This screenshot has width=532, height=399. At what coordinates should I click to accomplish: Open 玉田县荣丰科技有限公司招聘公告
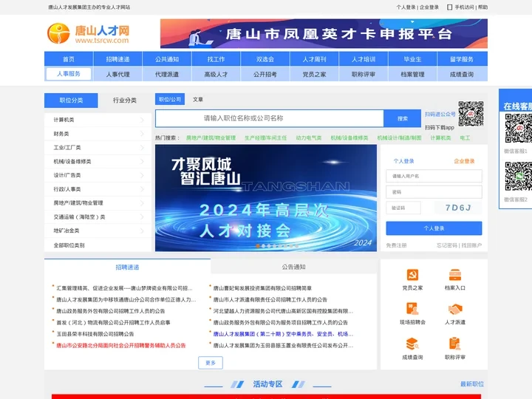tap(95, 334)
